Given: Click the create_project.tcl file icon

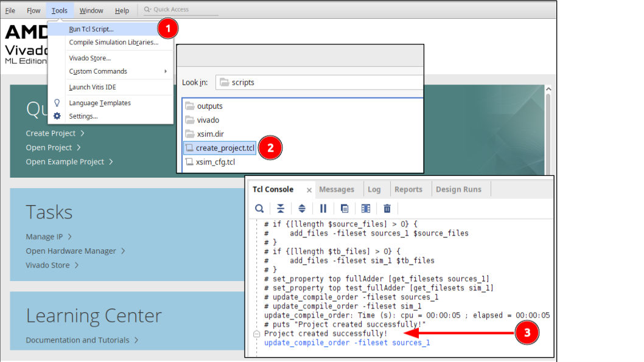Looking at the screenshot, I should coord(189,148).
